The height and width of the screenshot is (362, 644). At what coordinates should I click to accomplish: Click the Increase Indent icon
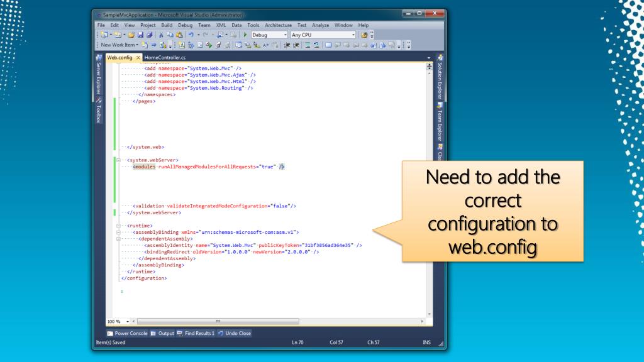click(296, 45)
